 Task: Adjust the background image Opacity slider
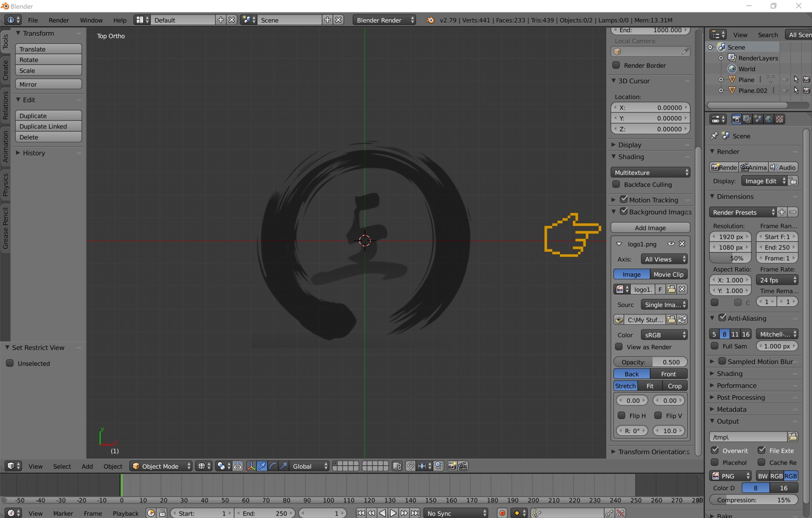click(650, 362)
